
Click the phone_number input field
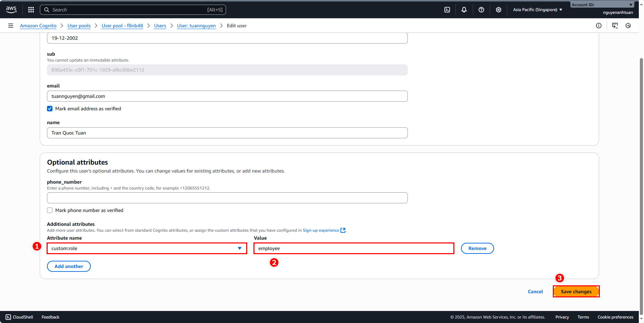click(227, 198)
